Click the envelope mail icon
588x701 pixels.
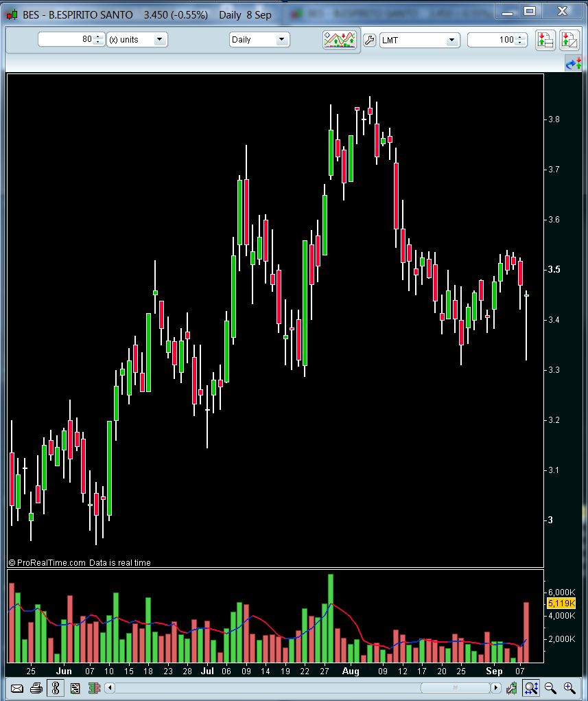(x=17, y=688)
